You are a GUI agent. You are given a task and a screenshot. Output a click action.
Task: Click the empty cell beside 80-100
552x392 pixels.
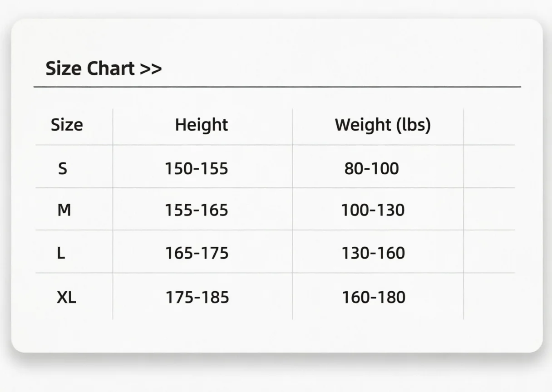coord(489,167)
